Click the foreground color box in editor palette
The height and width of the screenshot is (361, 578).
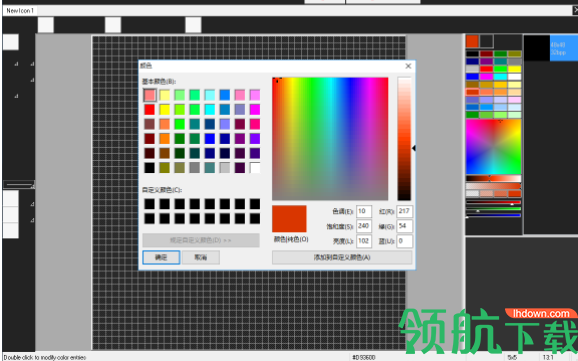[x=472, y=41]
